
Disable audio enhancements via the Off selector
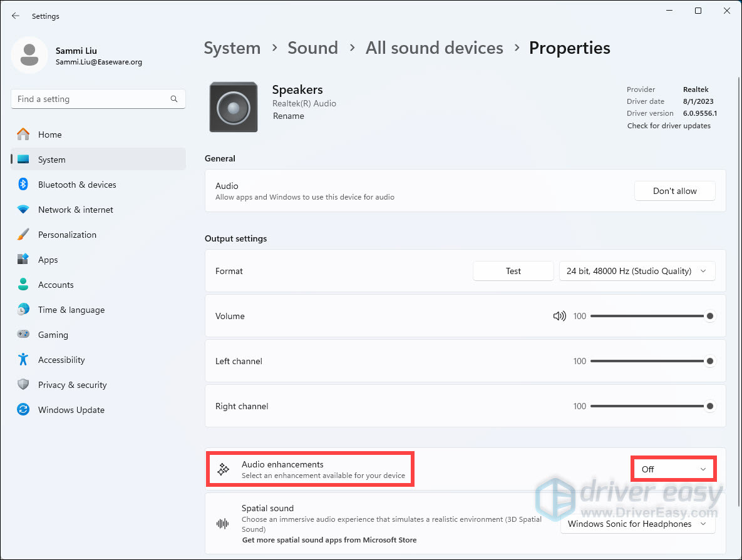[673, 468]
